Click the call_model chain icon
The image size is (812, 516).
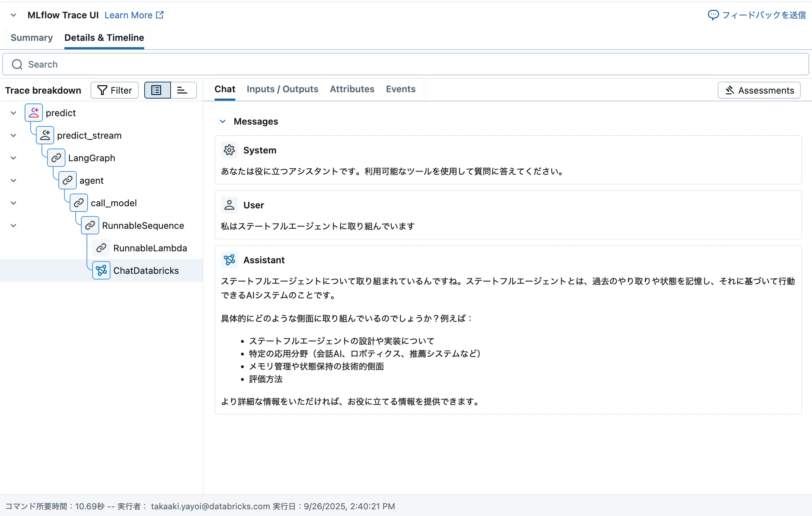(79, 203)
